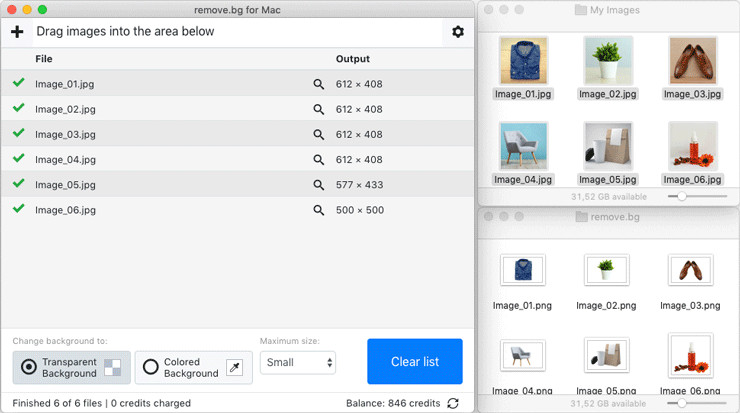Select Image_03.png thumbnail in remove.bg folder

(690, 270)
